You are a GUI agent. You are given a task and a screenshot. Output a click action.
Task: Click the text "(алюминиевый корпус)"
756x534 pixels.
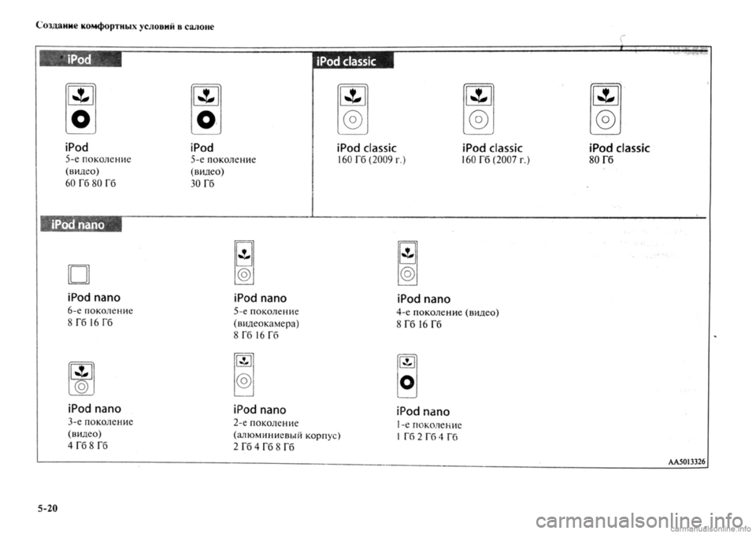click(287, 435)
